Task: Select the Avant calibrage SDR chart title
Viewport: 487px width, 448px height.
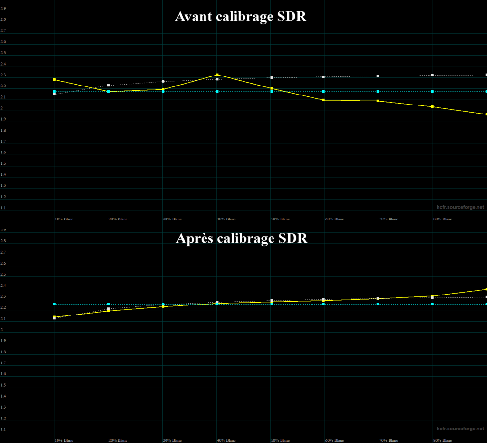Action: (240, 17)
